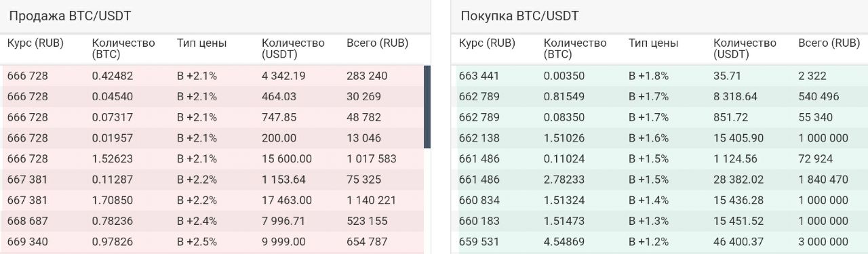Select the sell order at 669 340 RUB
868x254 pixels.
coord(213,242)
